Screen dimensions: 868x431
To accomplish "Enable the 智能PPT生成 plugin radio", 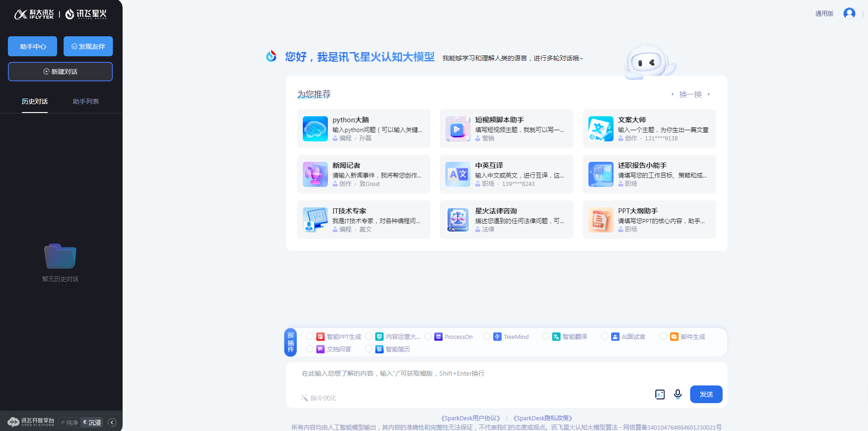I will (x=310, y=336).
